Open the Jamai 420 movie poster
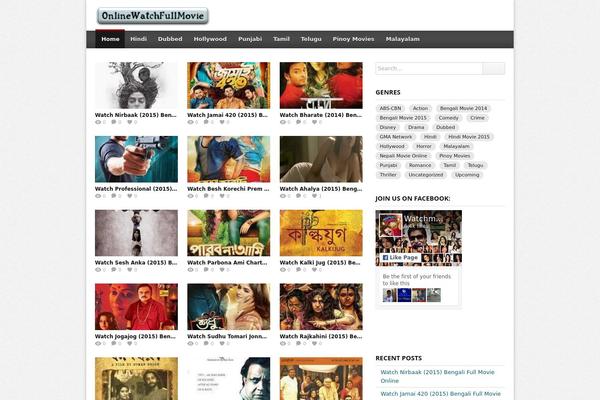The width and height of the screenshot is (600, 400). pyautogui.click(x=228, y=85)
